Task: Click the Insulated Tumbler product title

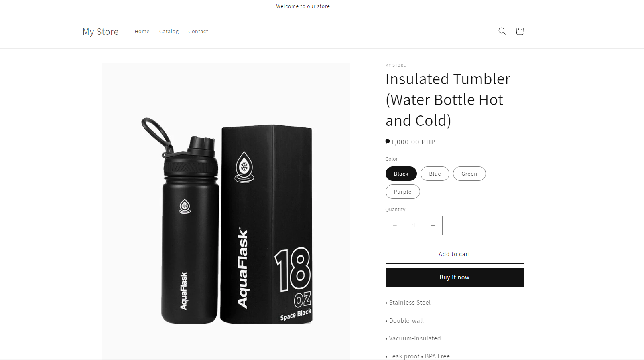Action: (x=448, y=100)
